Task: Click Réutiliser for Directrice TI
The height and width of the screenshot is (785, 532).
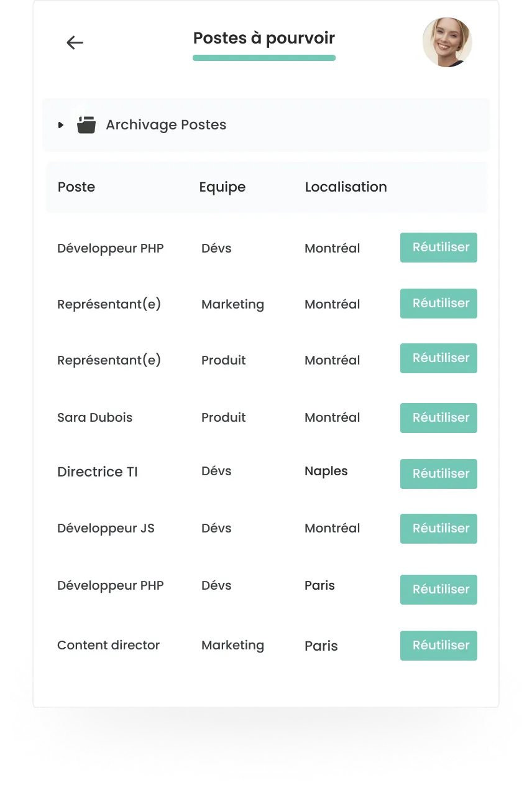Action: tap(438, 474)
